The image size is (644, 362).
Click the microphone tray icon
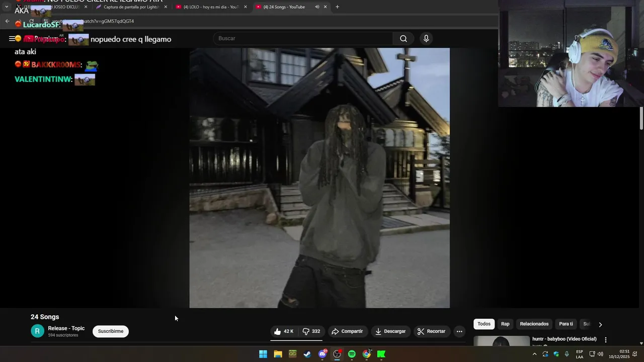tap(567, 354)
